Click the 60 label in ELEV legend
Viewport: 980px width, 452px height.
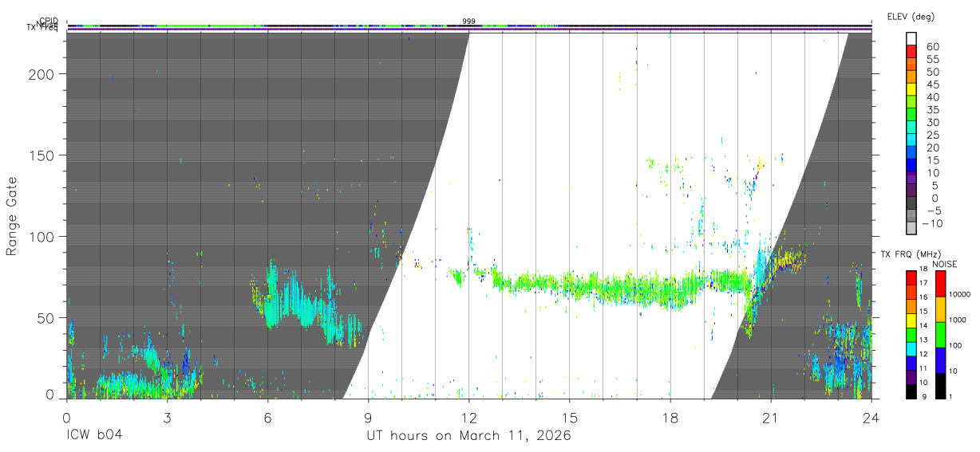[x=931, y=46]
